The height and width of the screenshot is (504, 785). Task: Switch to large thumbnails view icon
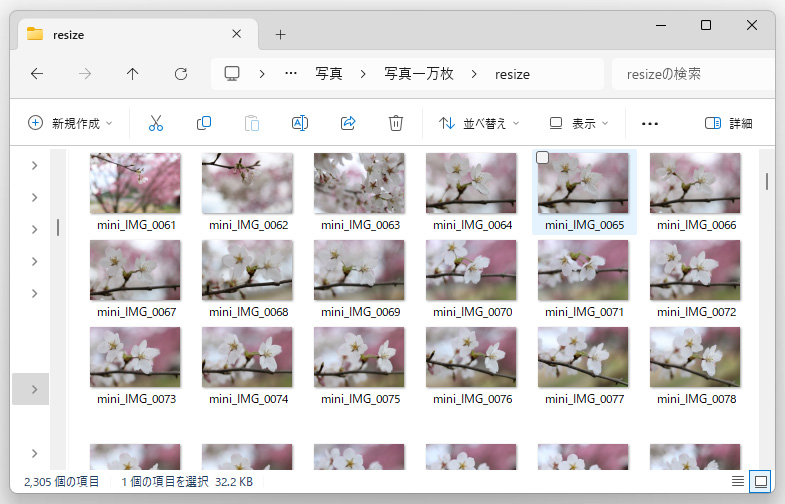pos(760,481)
